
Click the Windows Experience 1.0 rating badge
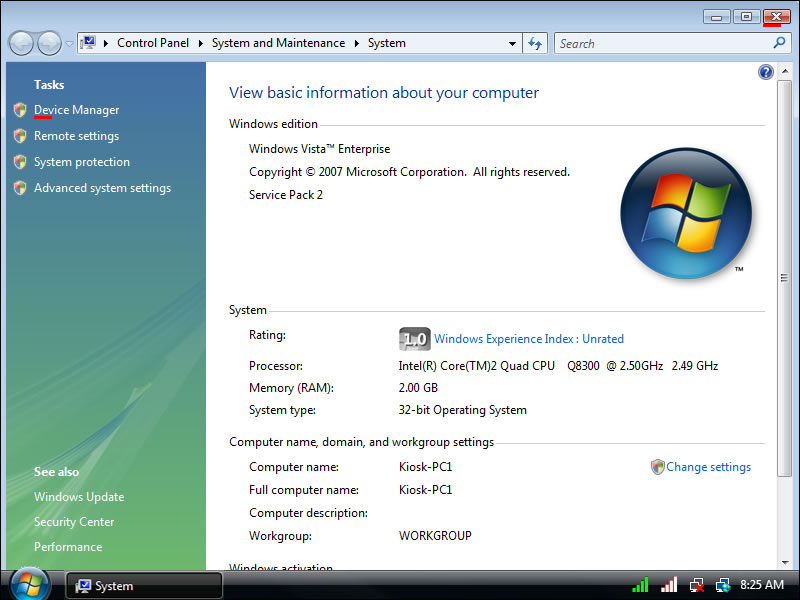coord(414,339)
